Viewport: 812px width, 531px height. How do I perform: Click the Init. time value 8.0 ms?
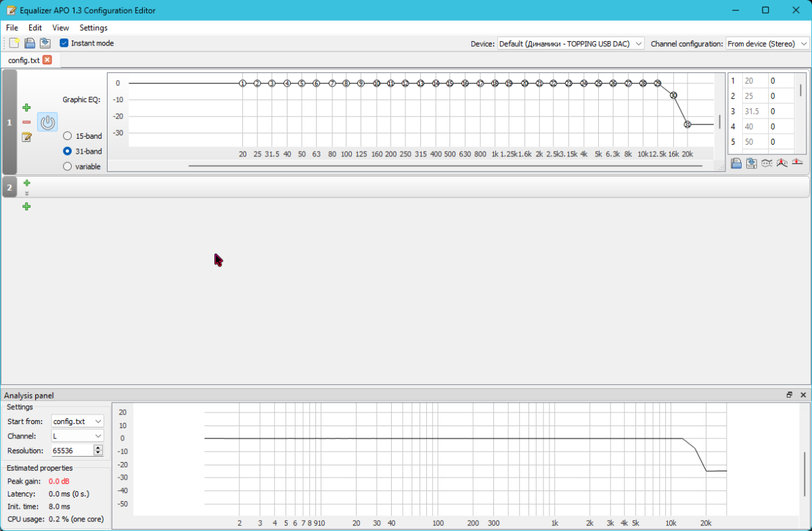59,506
